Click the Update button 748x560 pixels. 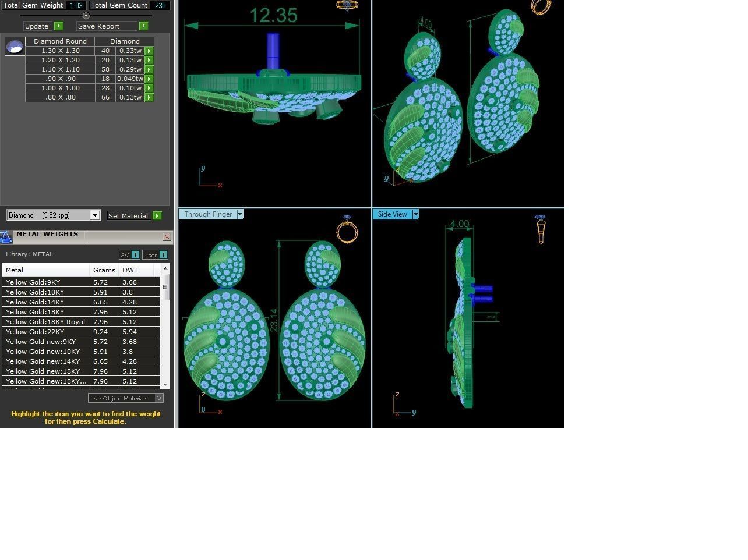coord(37,26)
